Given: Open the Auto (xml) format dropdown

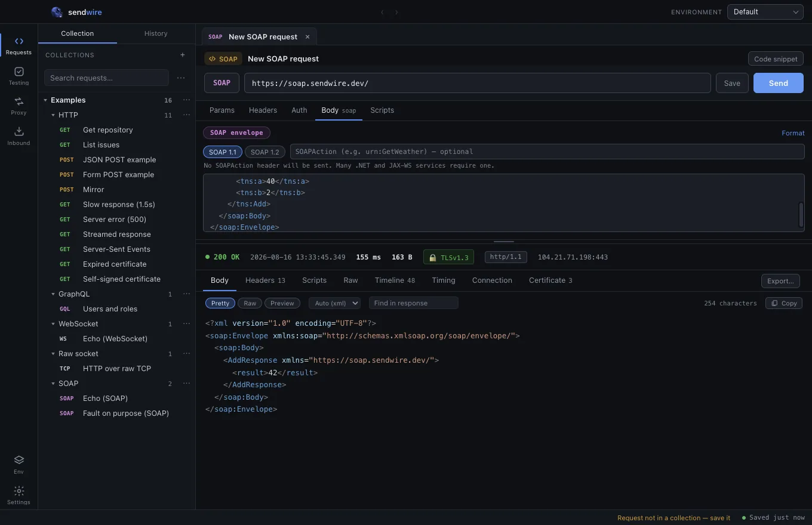Looking at the screenshot, I should [334, 303].
